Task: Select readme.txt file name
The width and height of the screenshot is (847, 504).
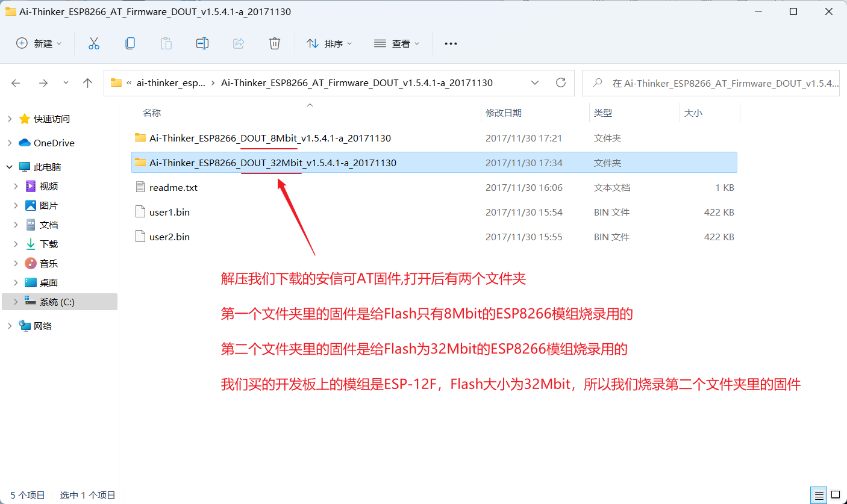Action: (x=173, y=187)
